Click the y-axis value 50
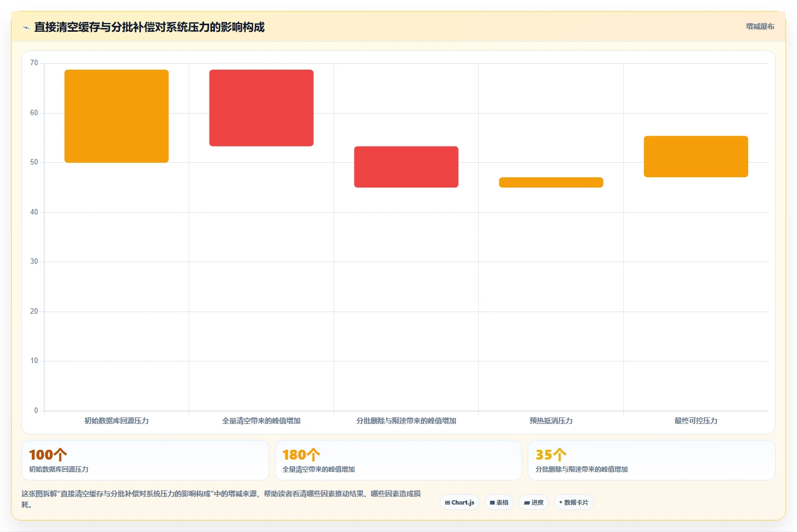Screen dimensions: 797x532 coord(34,162)
